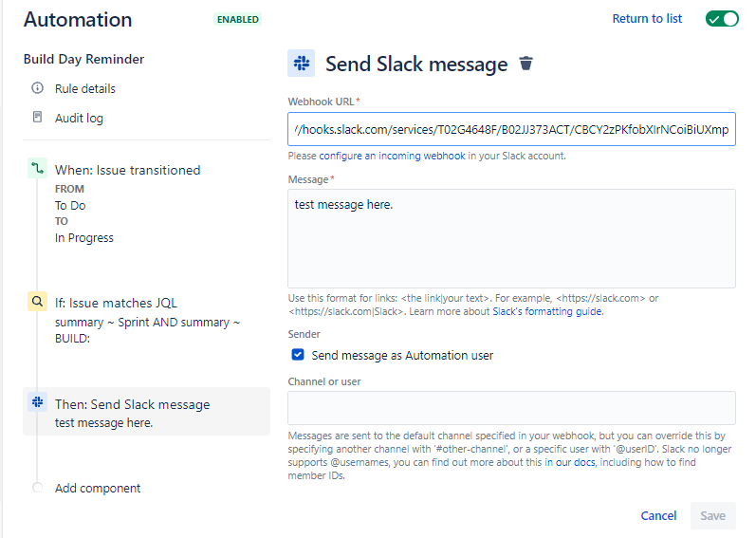Image resolution: width=756 pixels, height=538 pixels.
Task: Uncheck Send message as Automation user
Action: click(x=298, y=355)
